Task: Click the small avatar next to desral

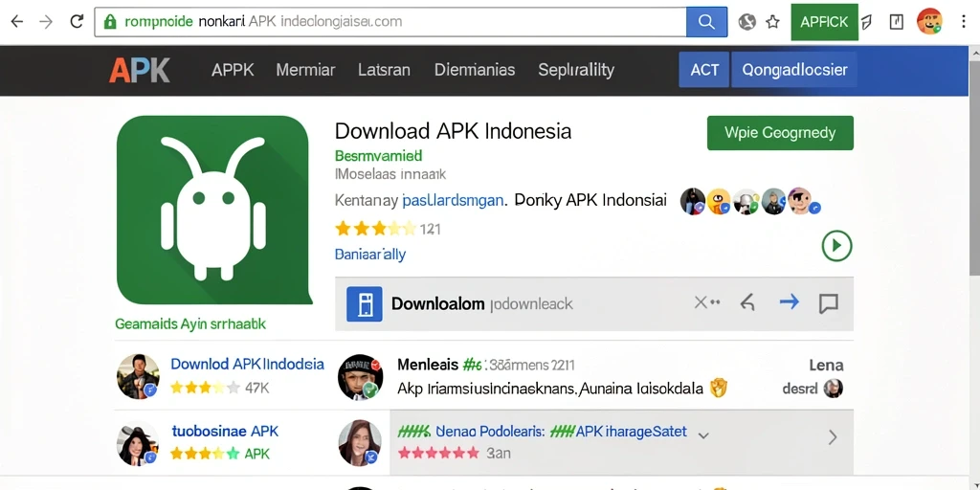Action: [833, 389]
